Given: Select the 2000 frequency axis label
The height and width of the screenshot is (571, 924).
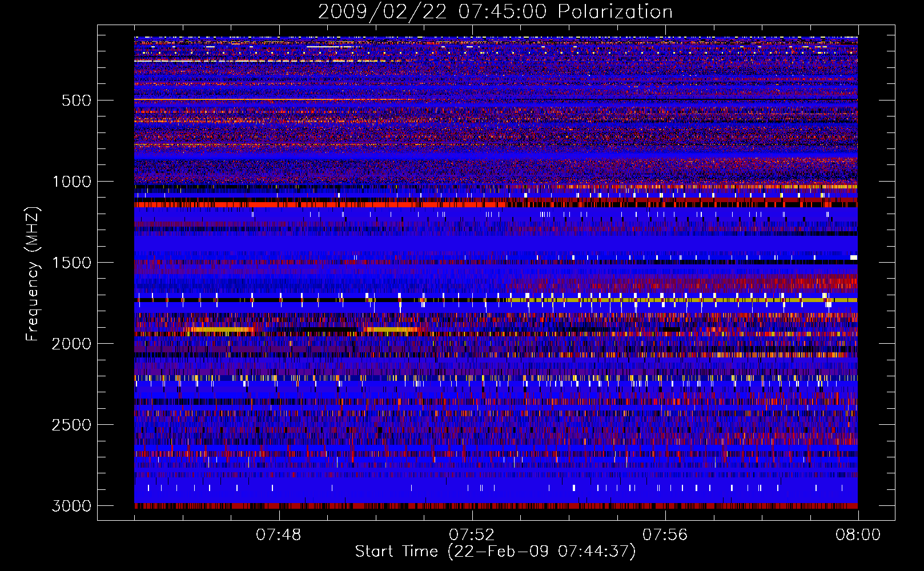Looking at the screenshot, I should 72,344.
